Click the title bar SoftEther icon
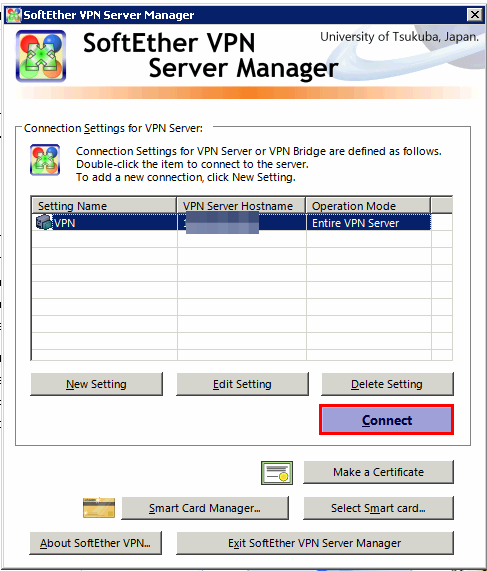Image resolution: width=487 pixels, height=571 pixels. point(14,15)
